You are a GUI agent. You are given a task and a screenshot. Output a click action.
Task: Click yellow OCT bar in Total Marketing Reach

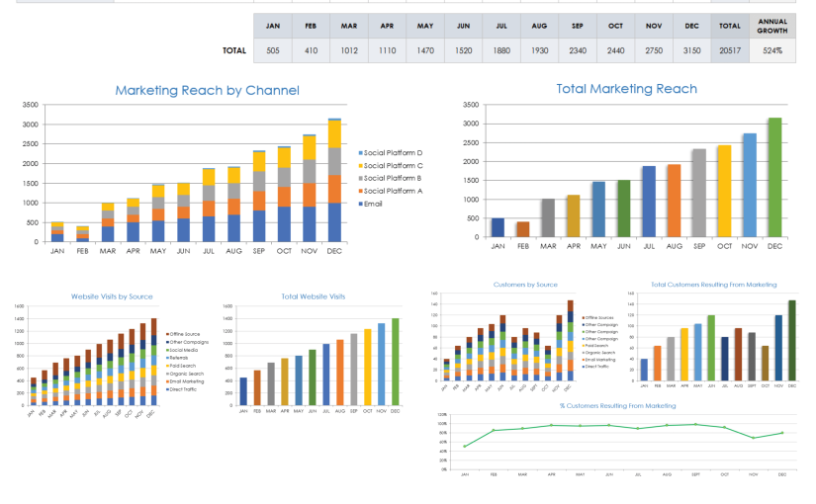coord(724,191)
